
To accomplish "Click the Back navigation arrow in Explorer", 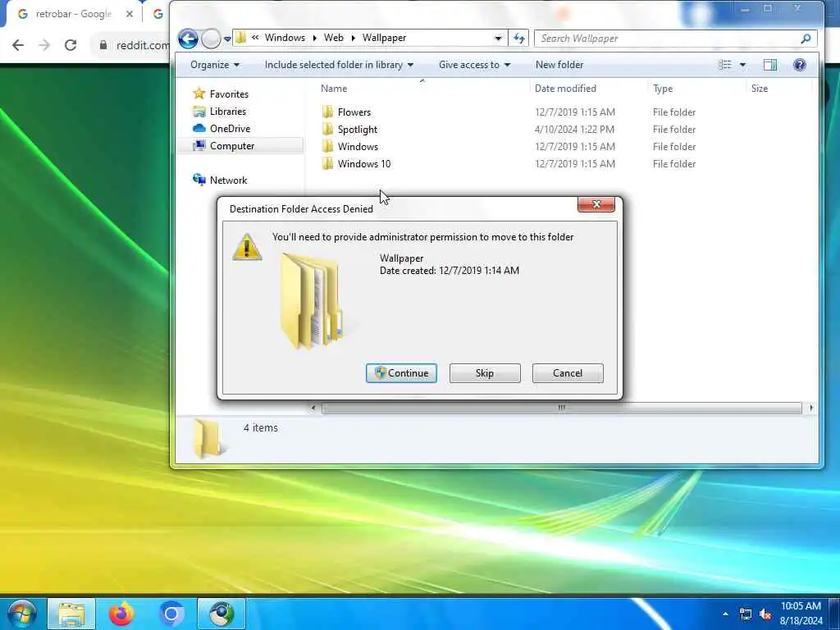I will (188, 39).
